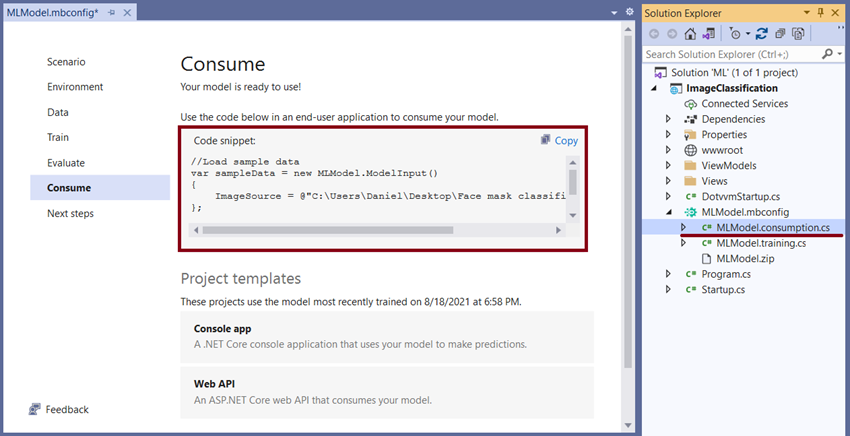Click the Home icon in Solution Explorer

(690, 34)
